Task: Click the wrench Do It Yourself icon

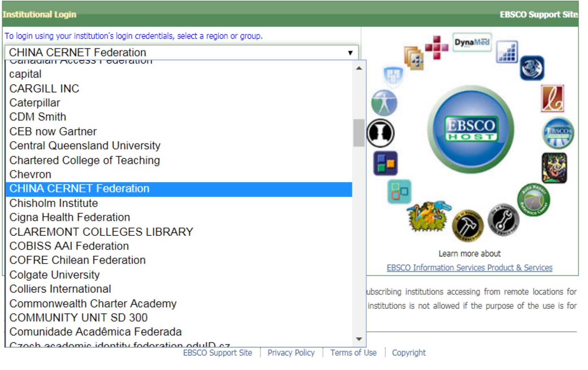Action: point(503,220)
